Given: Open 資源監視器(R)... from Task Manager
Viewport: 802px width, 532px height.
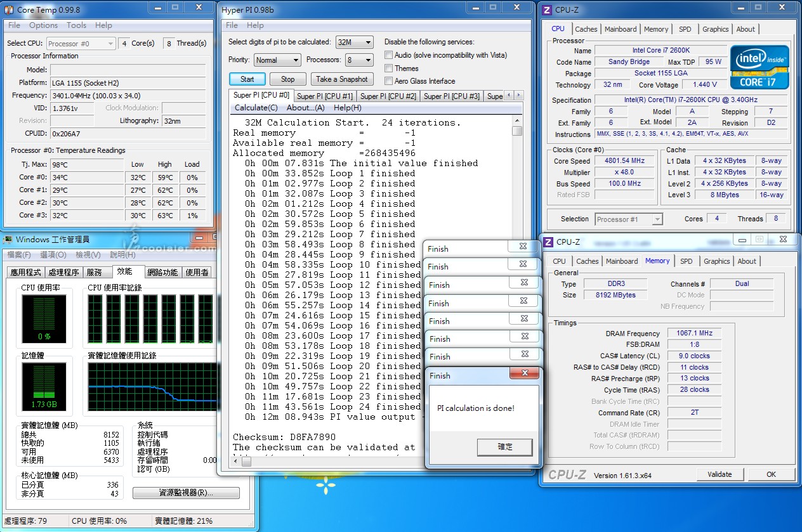Looking at the screenshot, I should click(186, 493).
